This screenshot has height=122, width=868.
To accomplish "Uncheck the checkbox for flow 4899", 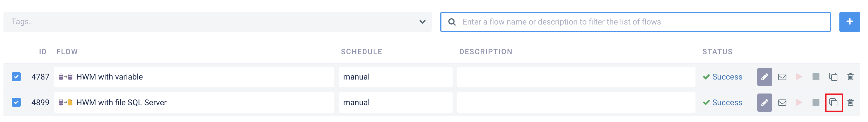I will pos(16,102).
